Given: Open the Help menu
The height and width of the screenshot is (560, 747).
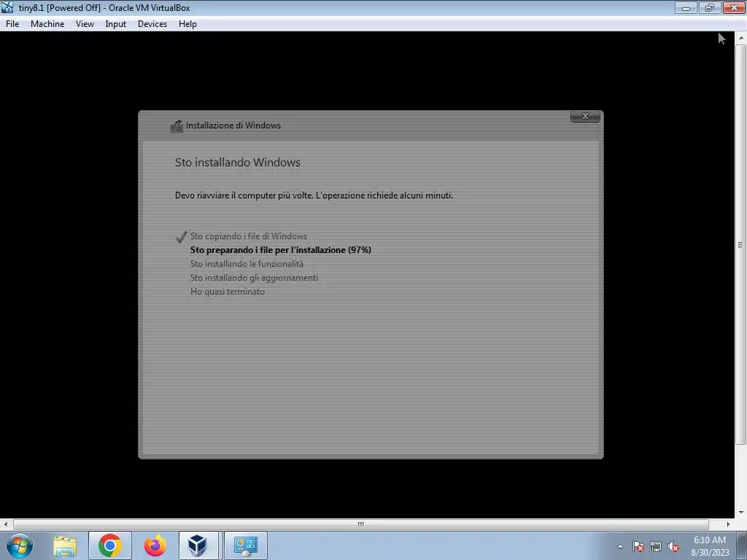Looking at the screenshot, I should [187, 24].
